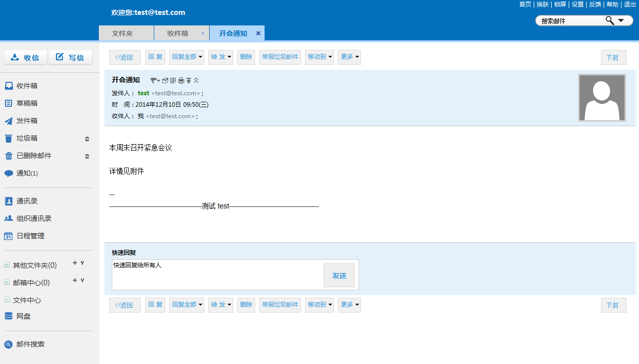Collapse the email header with double-chevron icon
This screenshot has height=364, width=639.
(x=196, y=81)
